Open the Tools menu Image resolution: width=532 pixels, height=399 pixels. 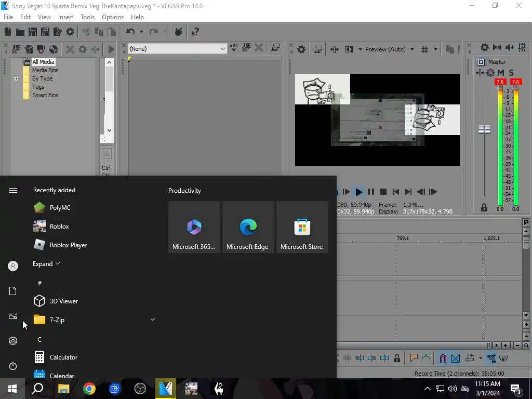pos(87,17)
